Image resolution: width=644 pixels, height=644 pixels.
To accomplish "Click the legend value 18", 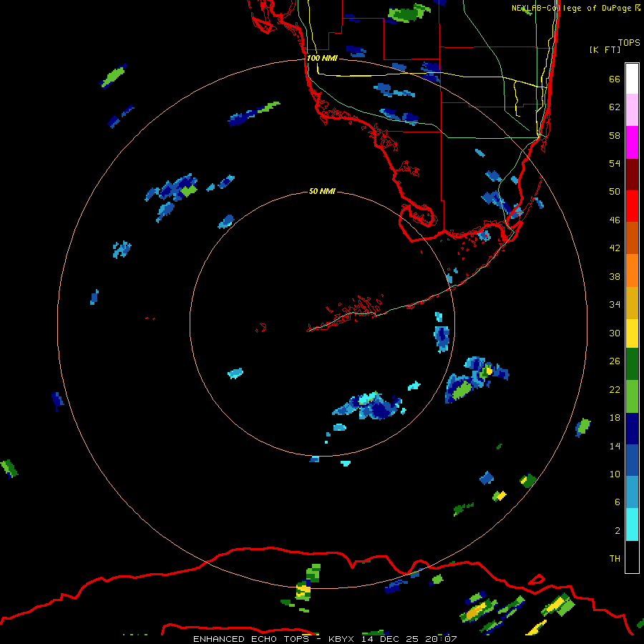I will click(615, 418).
